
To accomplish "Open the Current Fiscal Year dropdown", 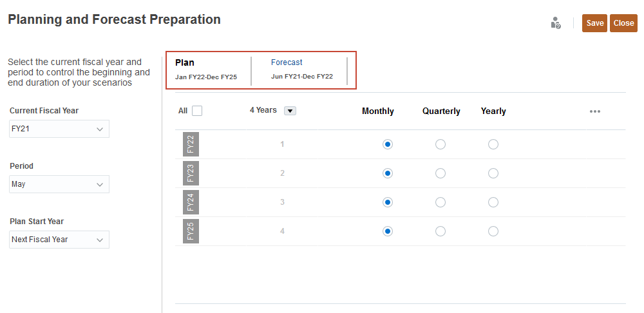I will (59, 129).
